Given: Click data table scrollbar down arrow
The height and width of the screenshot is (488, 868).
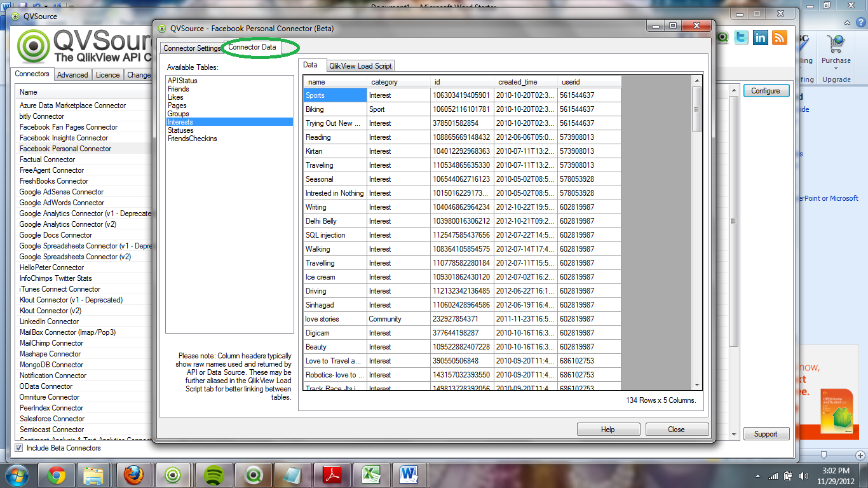Looking at the screenshot, I should click(x=697, y=384).
